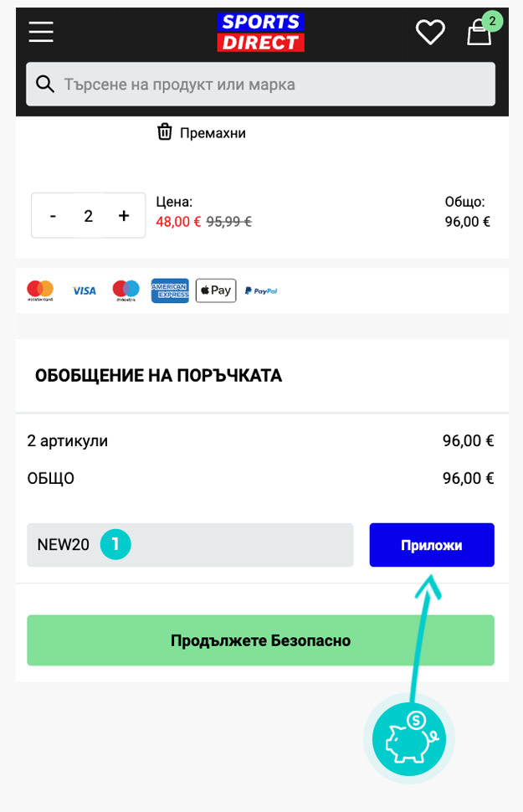Click the quantity value field
Screen dimensions: 523x812
(88, 216)
